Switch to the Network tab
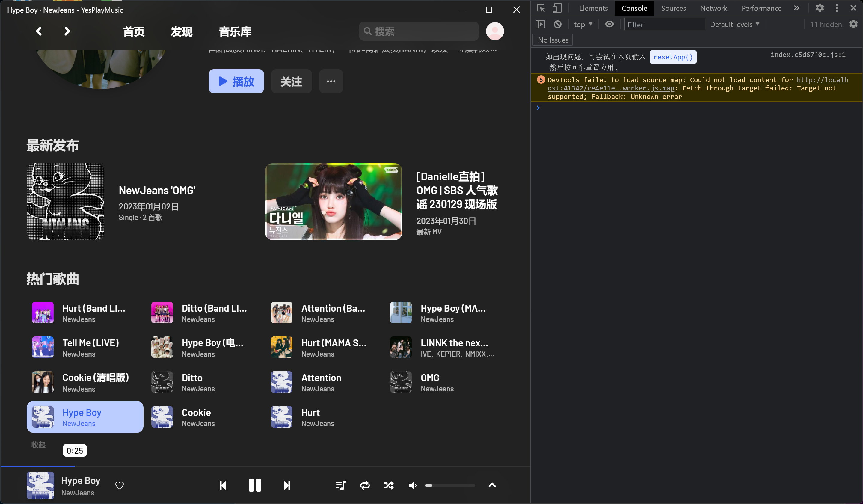Viewport: 863px width, 504px height. tap(713, 8)
